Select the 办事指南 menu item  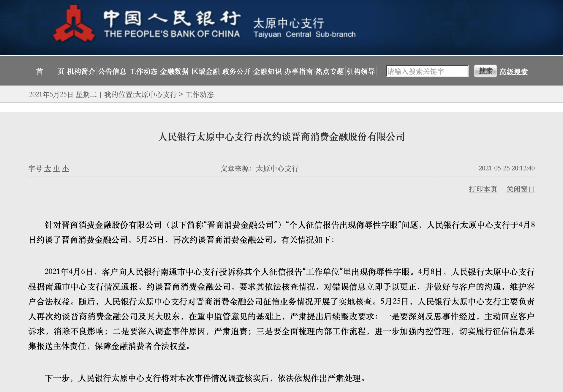pos(298,72)
